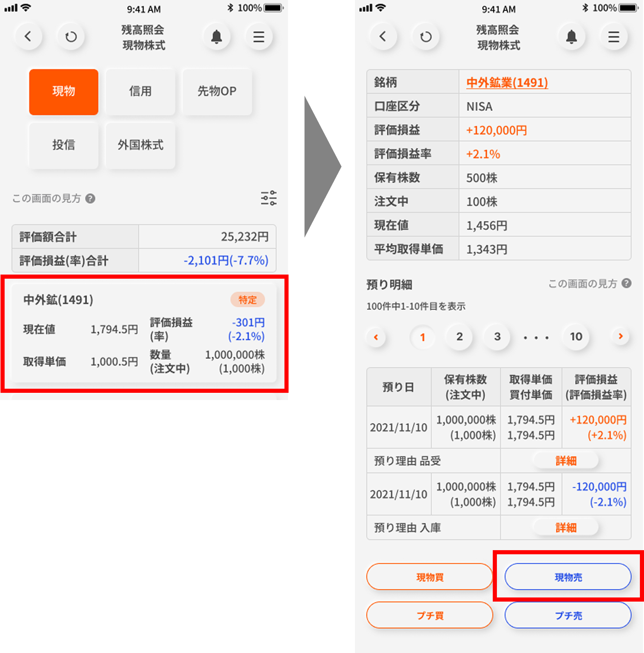The height and width of the screenshot is (653, 644).
Task: Open the 中外鉱(1491) holding card
Action: [144, 333]
